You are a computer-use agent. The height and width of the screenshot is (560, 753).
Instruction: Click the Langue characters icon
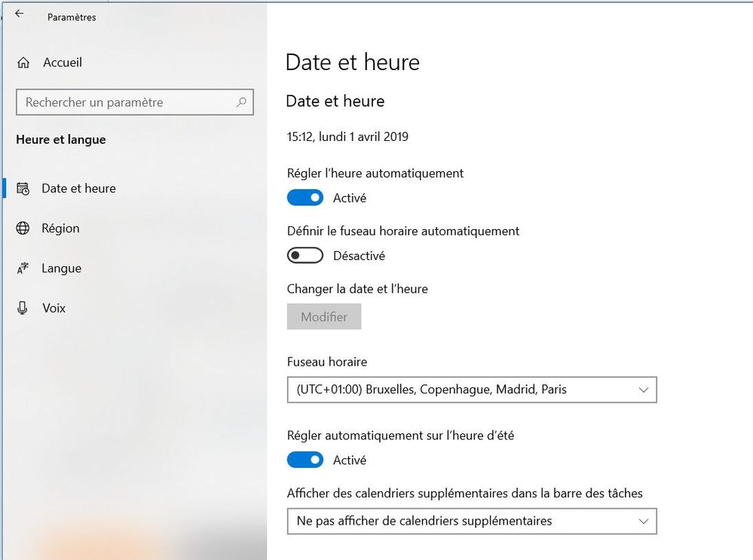point(23,268)
